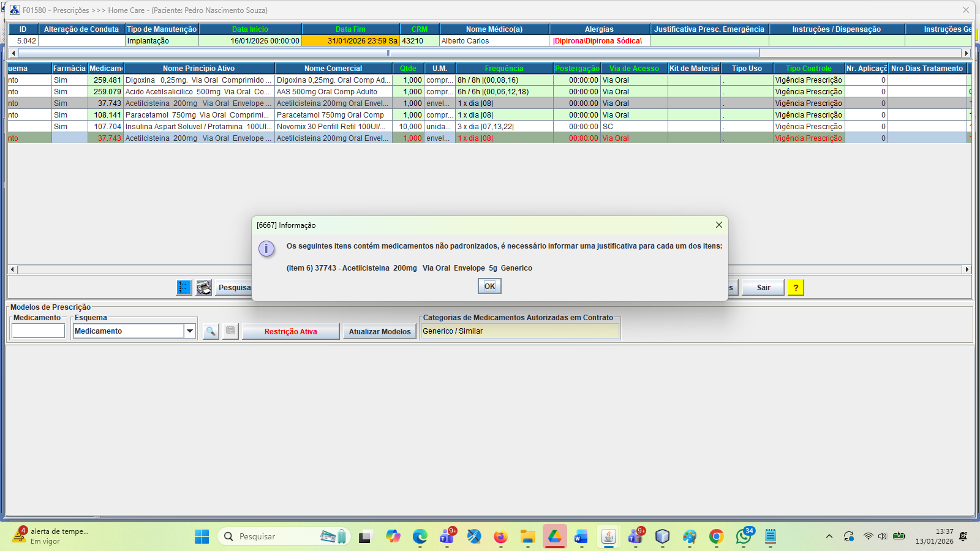Click the Atualizar Modelos button

coord(380,332)
